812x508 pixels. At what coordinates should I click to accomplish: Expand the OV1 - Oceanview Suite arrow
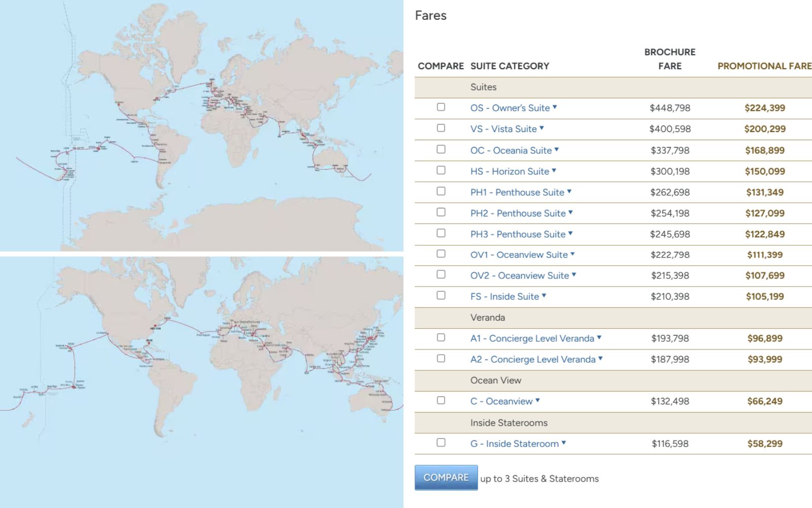pos(572,254)
